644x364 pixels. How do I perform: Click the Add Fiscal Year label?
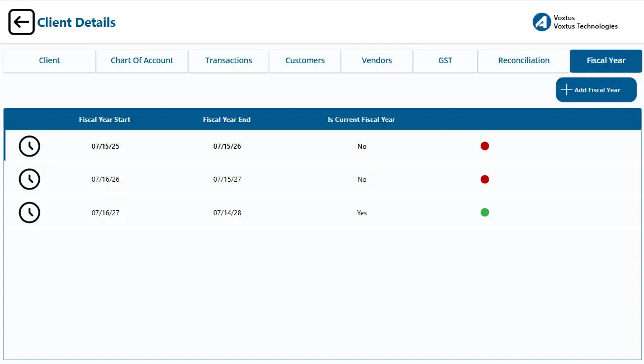click(x=597, y=90)
